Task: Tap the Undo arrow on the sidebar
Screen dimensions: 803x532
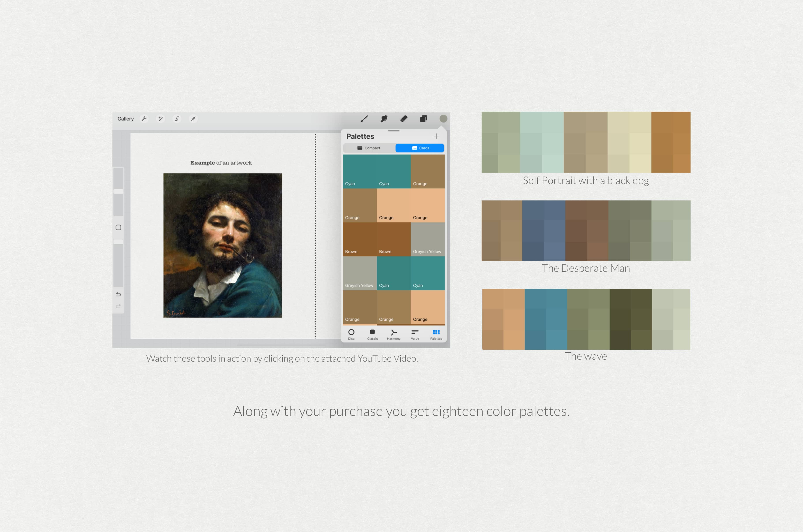Action: point(118,294)
